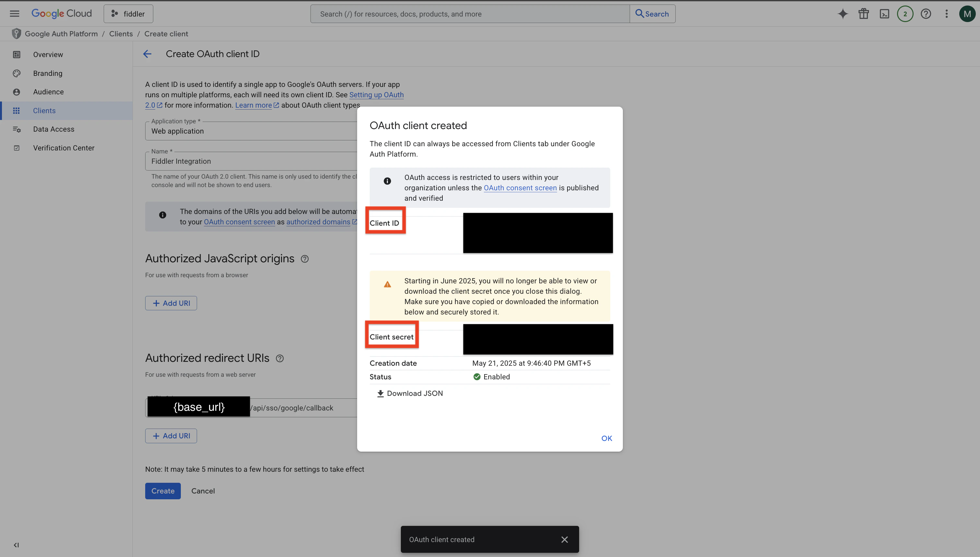Image resolution: width=980 pixels, height=557 pixels.
Task: Click the Branding palette icon
Action: point(17,74)
